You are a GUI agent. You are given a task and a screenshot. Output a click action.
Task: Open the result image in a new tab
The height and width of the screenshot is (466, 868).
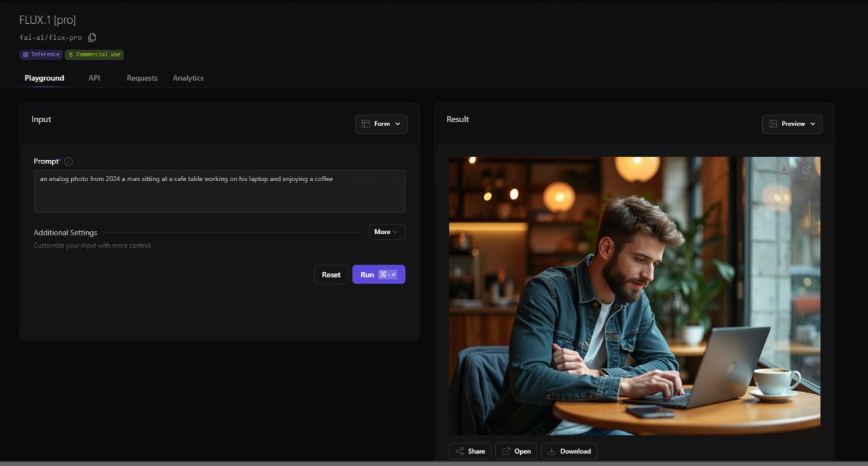click(x=515, y=451)
